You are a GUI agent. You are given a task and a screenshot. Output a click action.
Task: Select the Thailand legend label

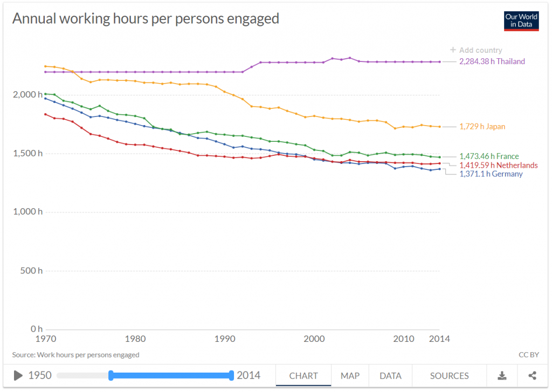492,61
